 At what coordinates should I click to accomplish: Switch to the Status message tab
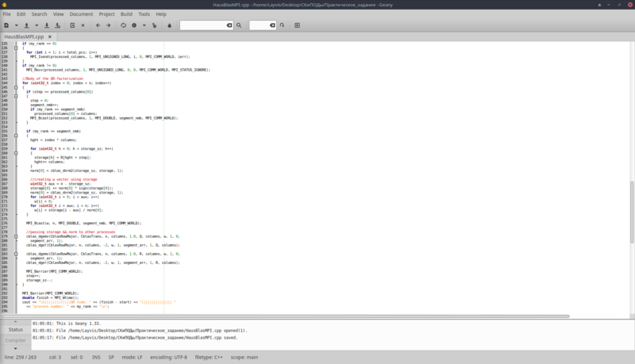point(16,330)
